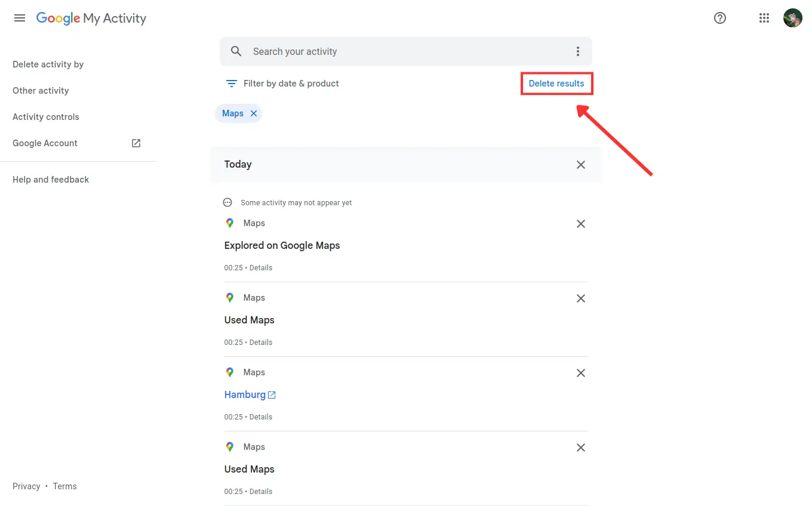Screen dimensions: 812x506
Task: Close the second Used Maps entry
Action: coord(580,448)
